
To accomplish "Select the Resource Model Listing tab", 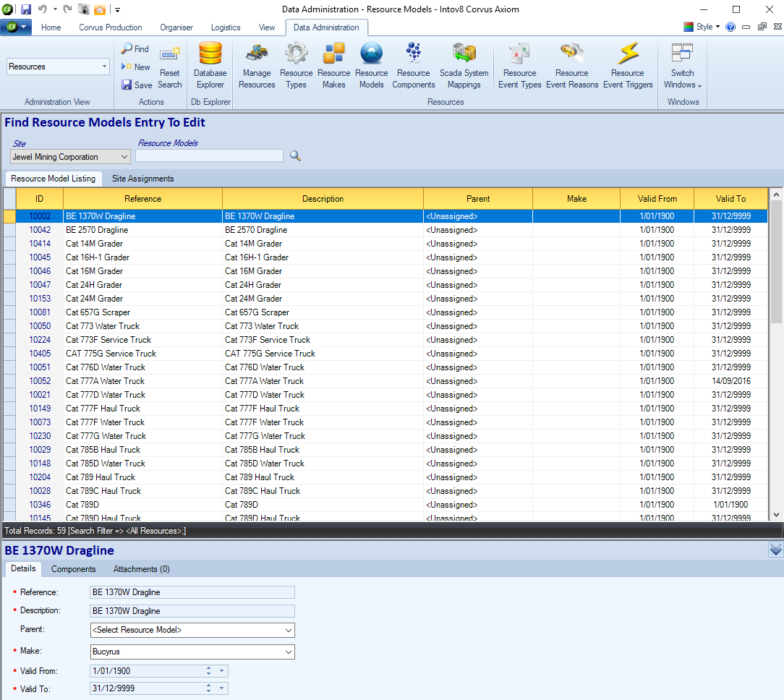I will click(x=53, y=179).
